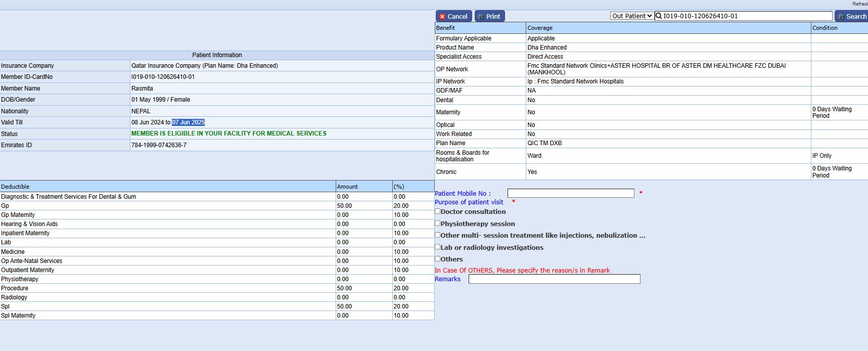This screenshot has height=351, width=868.
Task: Click the Coverage column header
Action: pyautogui.click(x=540, y=28)
